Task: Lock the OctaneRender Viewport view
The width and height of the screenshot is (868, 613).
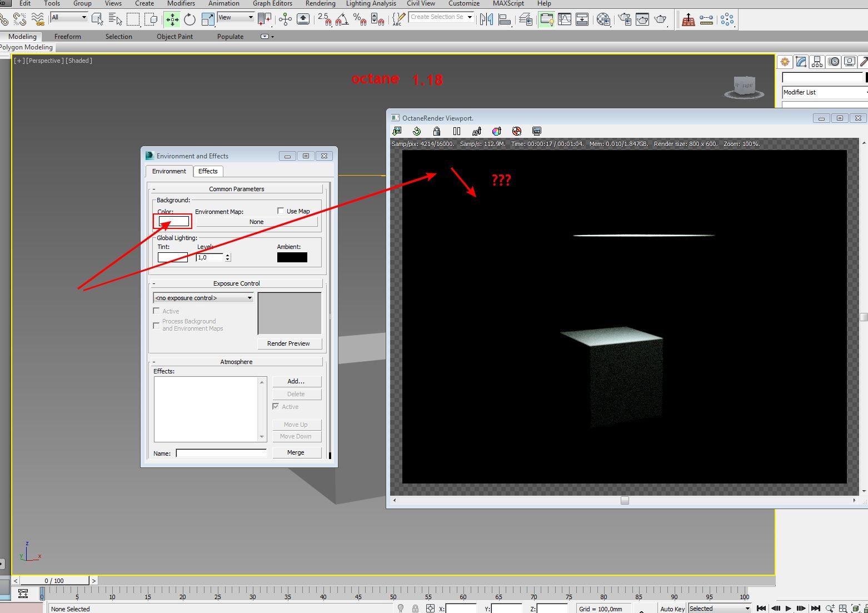Action: tap(437, 131)
